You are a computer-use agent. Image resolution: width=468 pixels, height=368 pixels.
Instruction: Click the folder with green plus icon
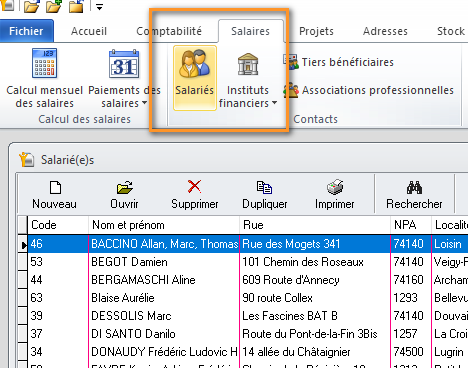[x=54, y=6]
